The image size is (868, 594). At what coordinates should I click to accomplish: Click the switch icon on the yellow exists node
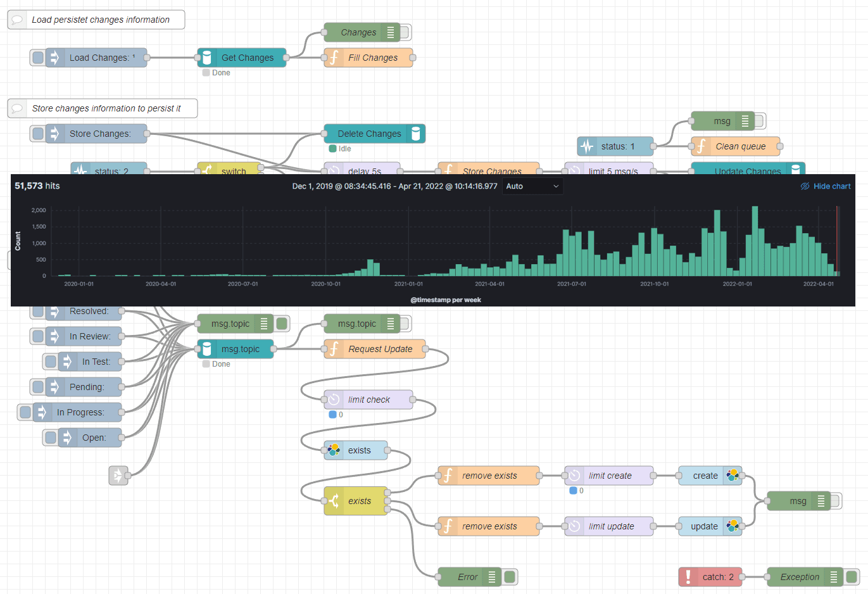[334, 501]
